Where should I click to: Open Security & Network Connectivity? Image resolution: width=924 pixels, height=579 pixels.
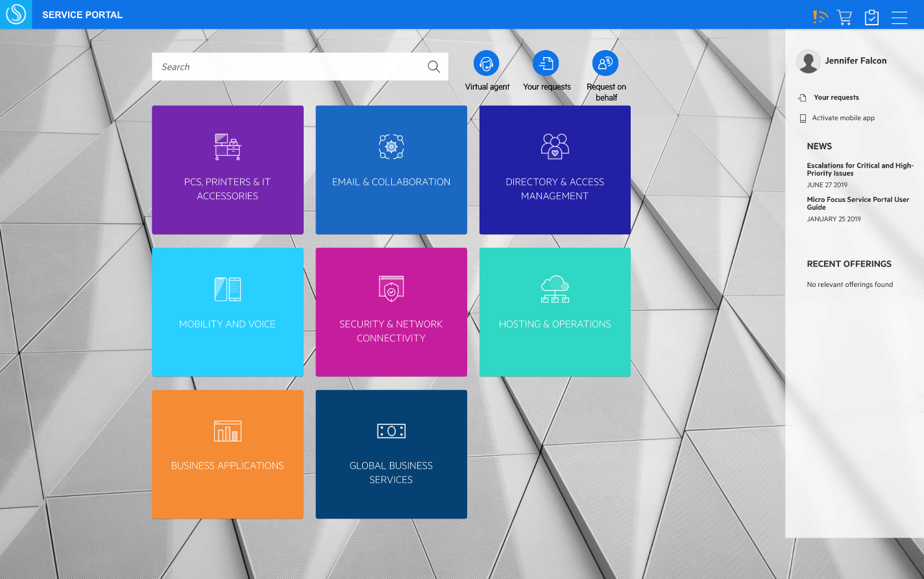[x=391, y=312]
